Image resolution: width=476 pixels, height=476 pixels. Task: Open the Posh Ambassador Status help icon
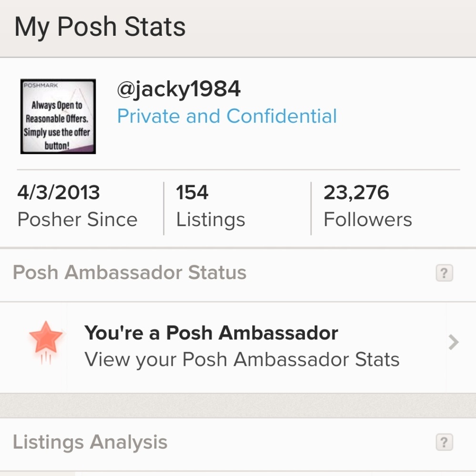pos(444,273)
